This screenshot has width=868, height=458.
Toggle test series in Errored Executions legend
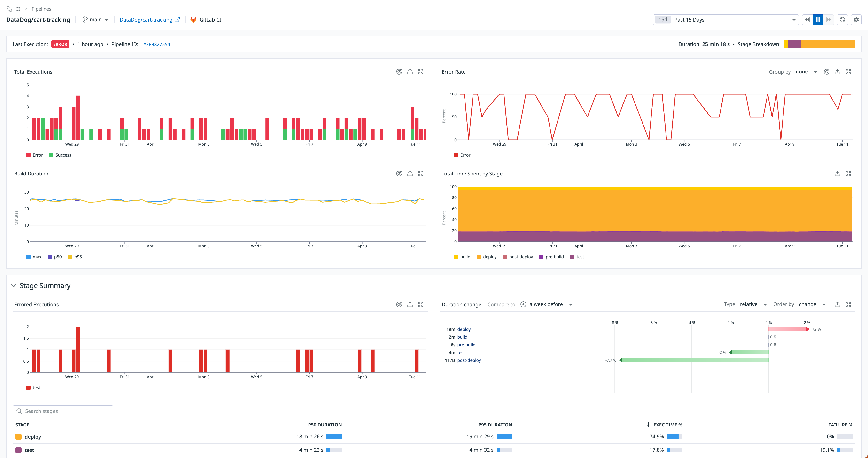[x=33, y=388]
